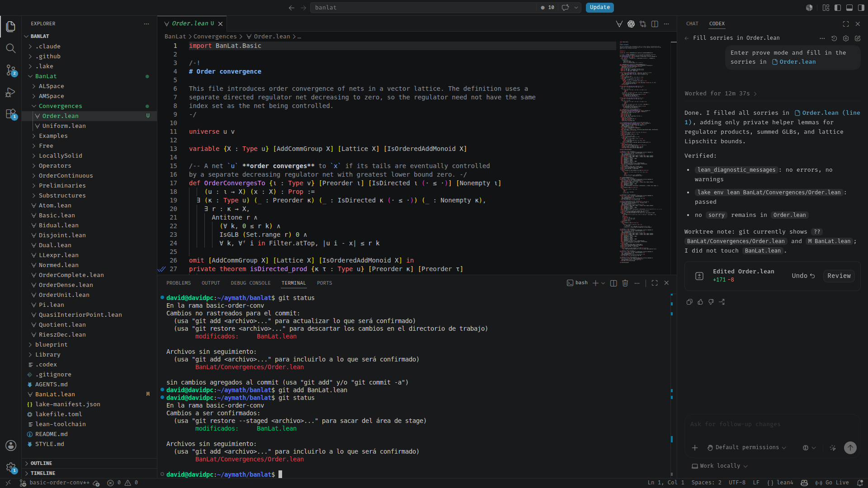
Task: Toggle the Codex context picker icon
Action: pyautogui.click(x=833, y=448)
